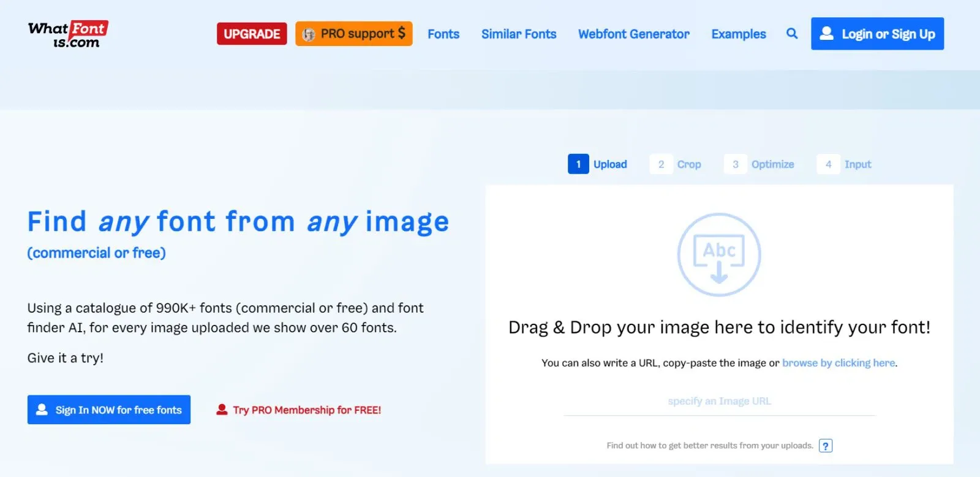Click 'Find any font from any image' heading
The height and width of the screenshot is (477, 980).
click(x=238, y=222)
